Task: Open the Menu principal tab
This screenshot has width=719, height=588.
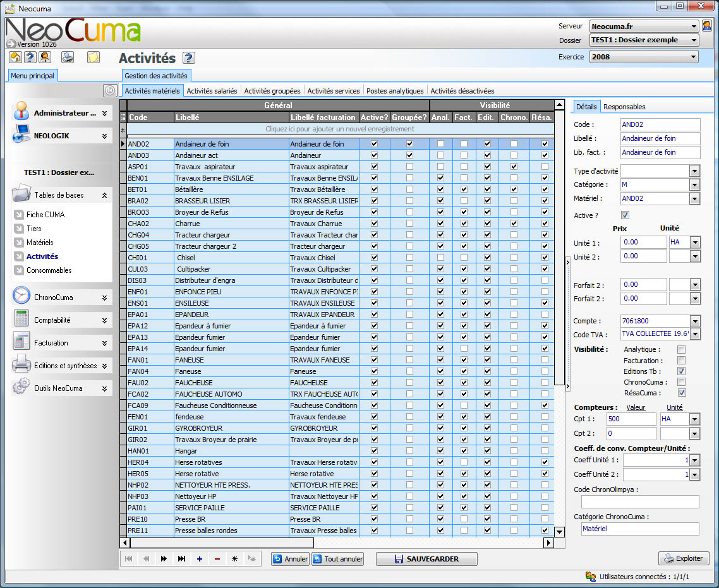Action: (33, 76)
